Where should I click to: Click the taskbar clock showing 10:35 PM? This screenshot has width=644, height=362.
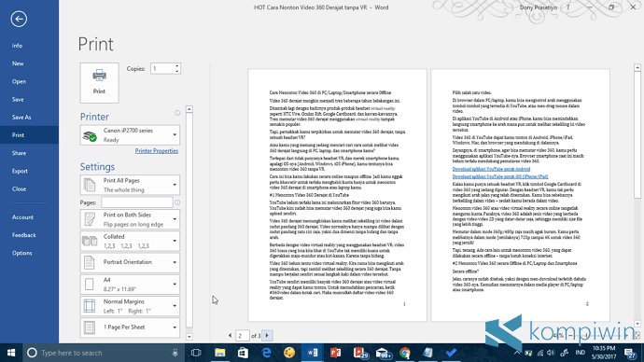[604, 353]
